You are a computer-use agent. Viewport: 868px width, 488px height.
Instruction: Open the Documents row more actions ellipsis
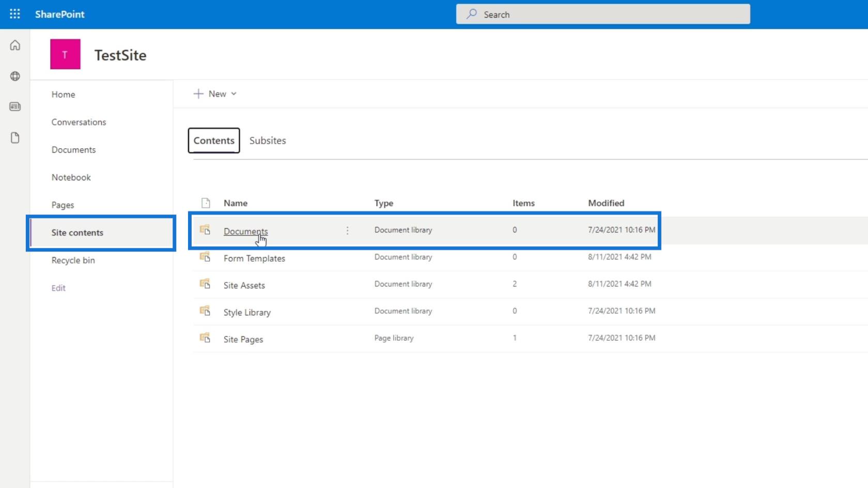tap(347, 230)
